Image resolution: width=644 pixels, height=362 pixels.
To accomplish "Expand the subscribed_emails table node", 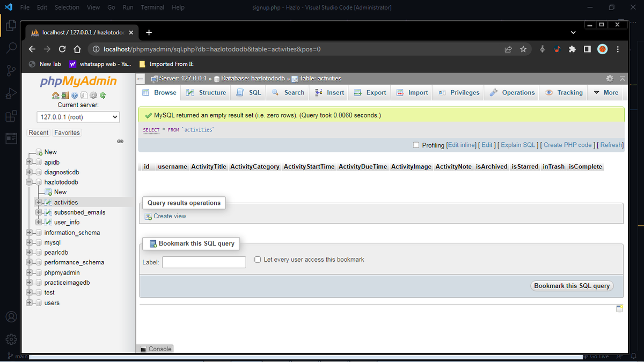I will coord(38,212).
